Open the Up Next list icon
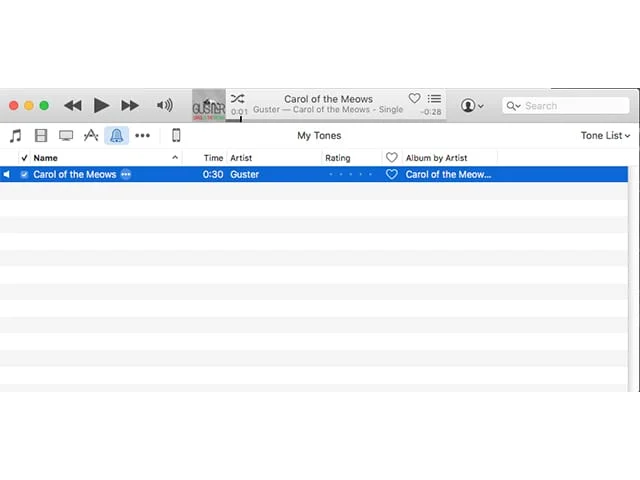The height and width of the screenshot is (480, 640). point(434,98)
